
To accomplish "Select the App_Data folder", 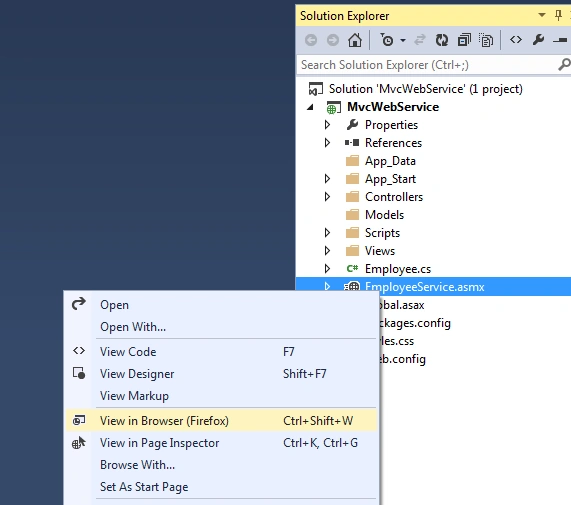I will 390,161.
